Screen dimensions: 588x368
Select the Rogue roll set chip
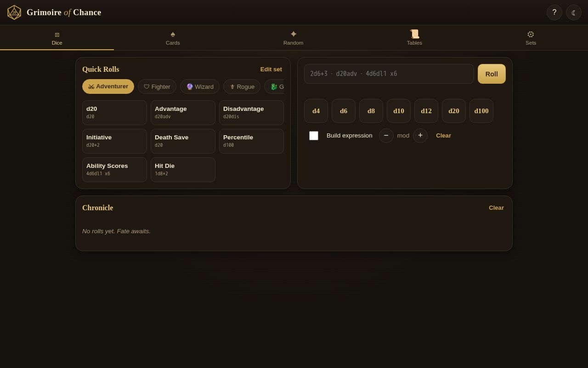coord(242,86)
